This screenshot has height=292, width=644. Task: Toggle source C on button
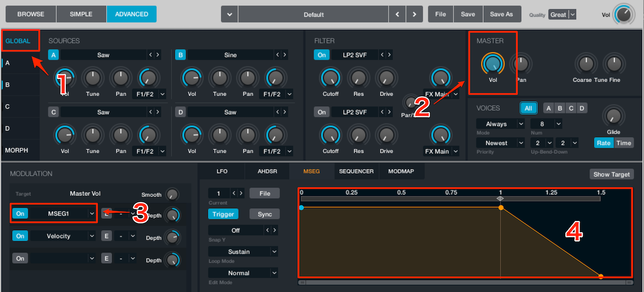click(53, 112)
